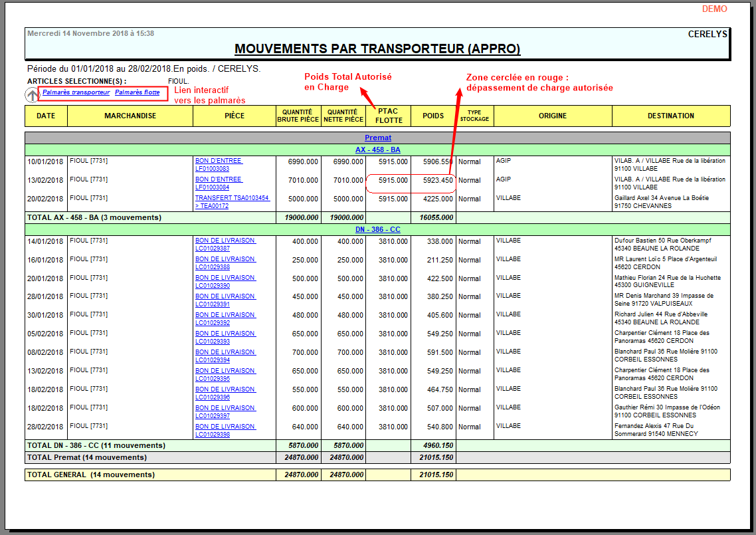Click the DESTINATION column header
Screen dimensions: 756x535
(670, 116)
